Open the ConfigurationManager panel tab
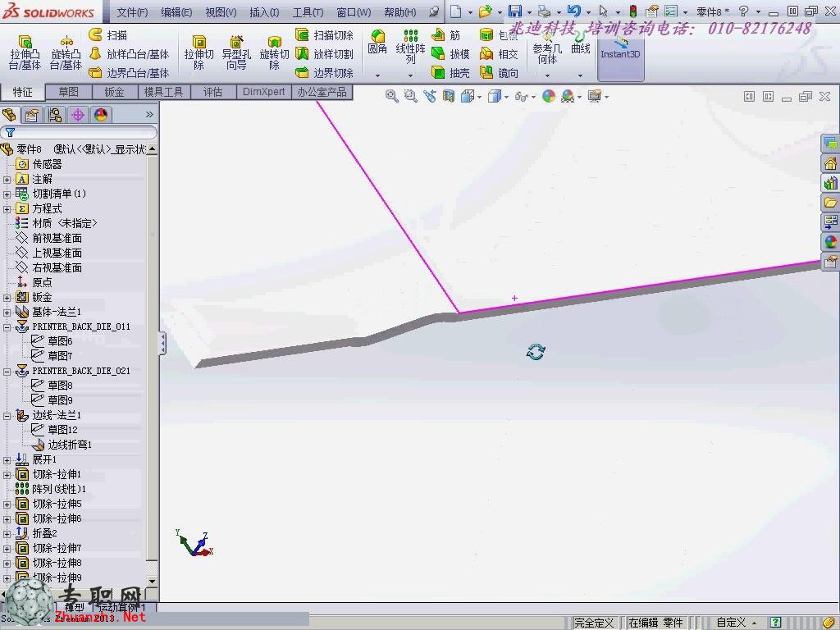This screenshot has height=630, width=840. pyautogui.click(x=55, y=115)
